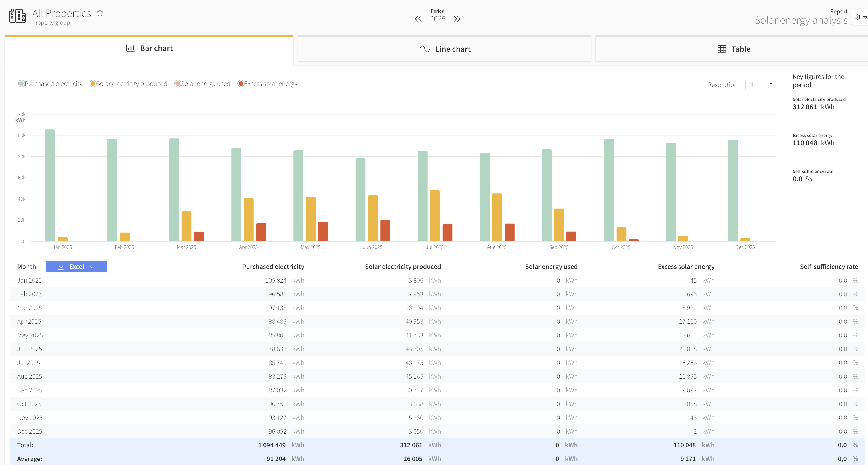Advance to next period with double-right arrows
Image resolution: width=868 pixels, height=465 pixels.
pyautogui.click(x=457, y=19)
